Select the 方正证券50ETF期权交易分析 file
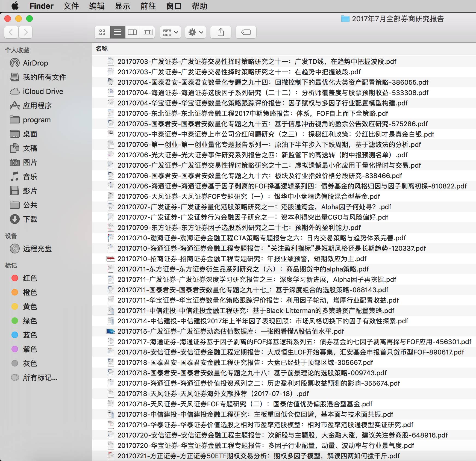 click(x=284, y=456)
